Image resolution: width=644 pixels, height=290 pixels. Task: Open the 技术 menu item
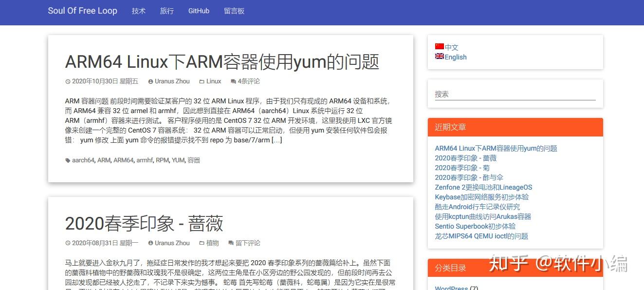(x=139, y=11)
